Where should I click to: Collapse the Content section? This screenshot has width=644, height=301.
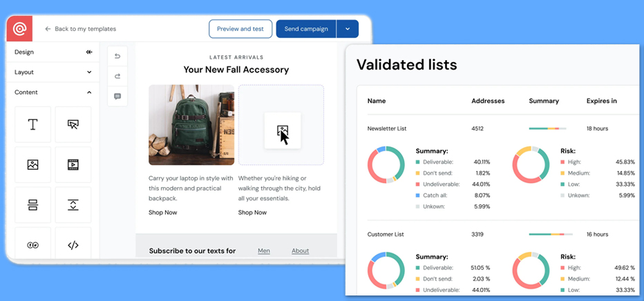pos(89,92)
